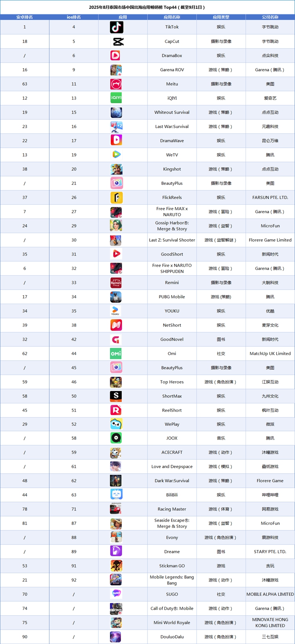Select the YOUKU app icon
This screenshot has width=295, height=644.
(x=116, y=311)
